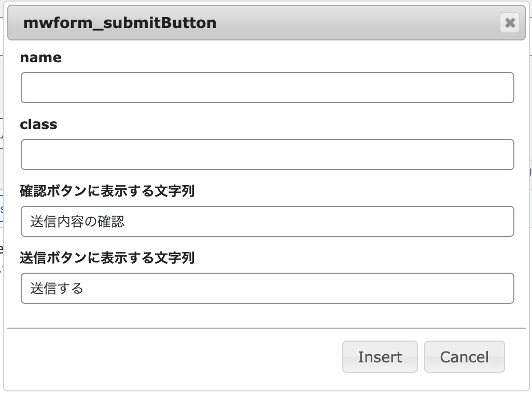Screen dimensions: 532x394
Task: Click the mwform_submitButton title text
Action: 120,23
